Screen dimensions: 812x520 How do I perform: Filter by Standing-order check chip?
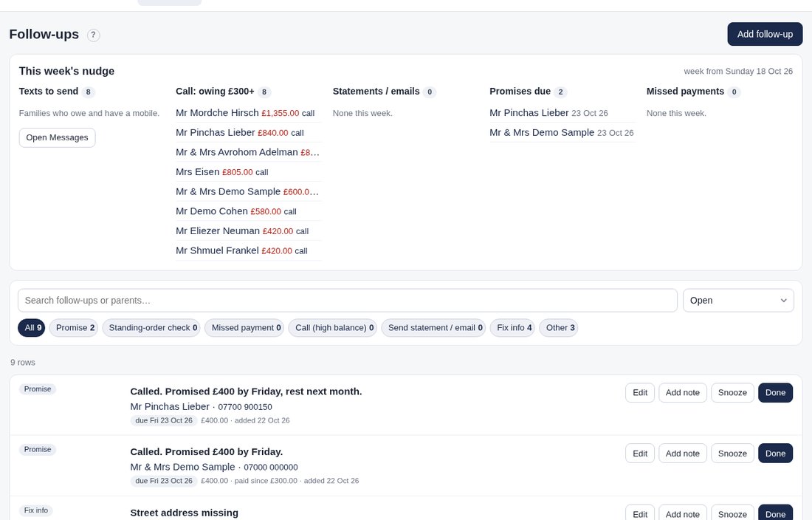click(x=151, y=328)
